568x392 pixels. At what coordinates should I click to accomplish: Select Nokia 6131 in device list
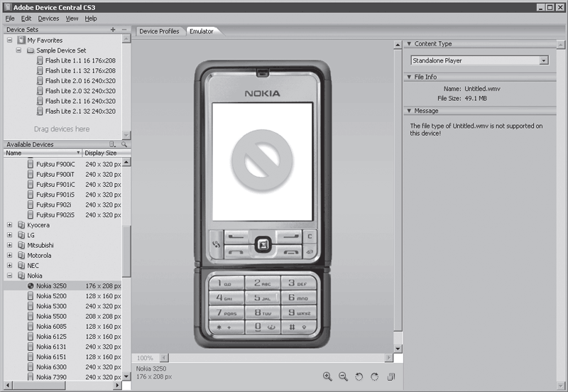62,347
